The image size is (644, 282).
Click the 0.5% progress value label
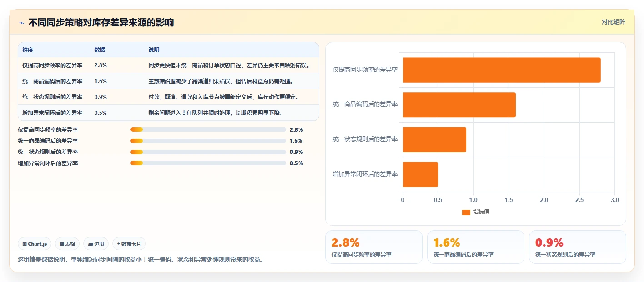pos(296,163)
